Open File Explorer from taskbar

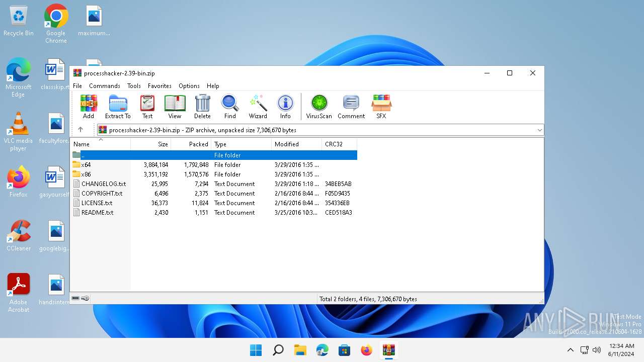click(300, 350)
